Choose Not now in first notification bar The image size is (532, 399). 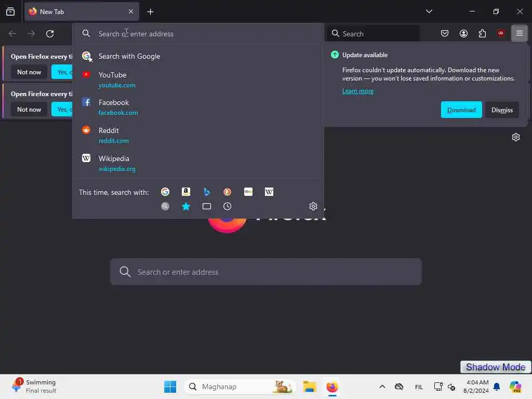(x=29, y=72)
